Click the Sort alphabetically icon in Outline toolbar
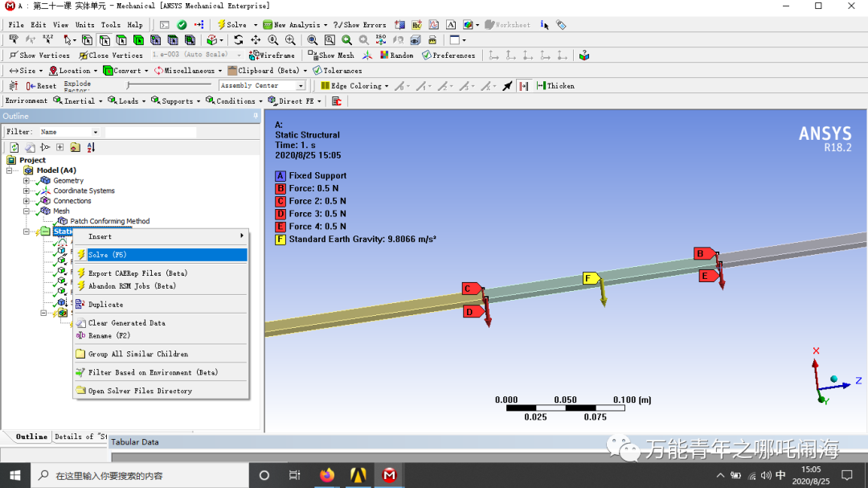Image resolution: width=868 pixels, height=488 pixels. pos(91,147)
